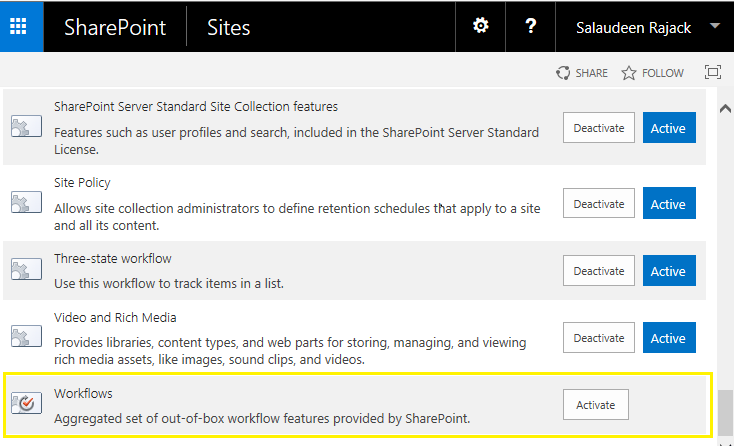This screenshot has height=446, width=734.
Task: Toggle focus on content fullscreen icon
Action: (x=712, y=72)
